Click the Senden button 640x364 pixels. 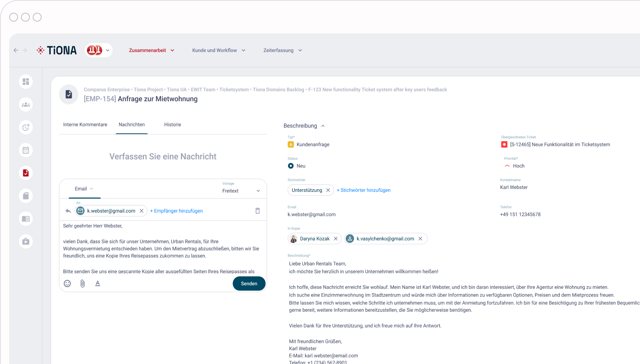click(x=249, y=283)
